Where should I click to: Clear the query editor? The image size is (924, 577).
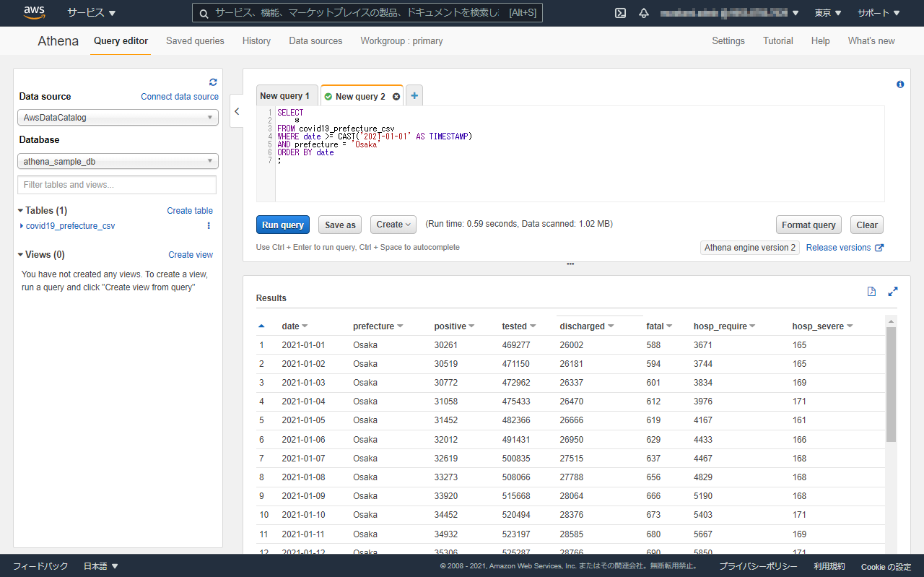[867, 225]
